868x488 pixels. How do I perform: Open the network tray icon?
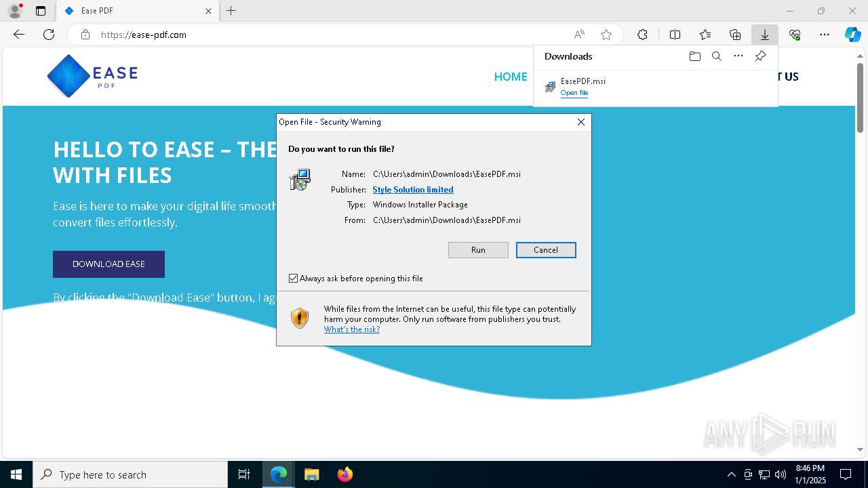[x=764, y=474]
